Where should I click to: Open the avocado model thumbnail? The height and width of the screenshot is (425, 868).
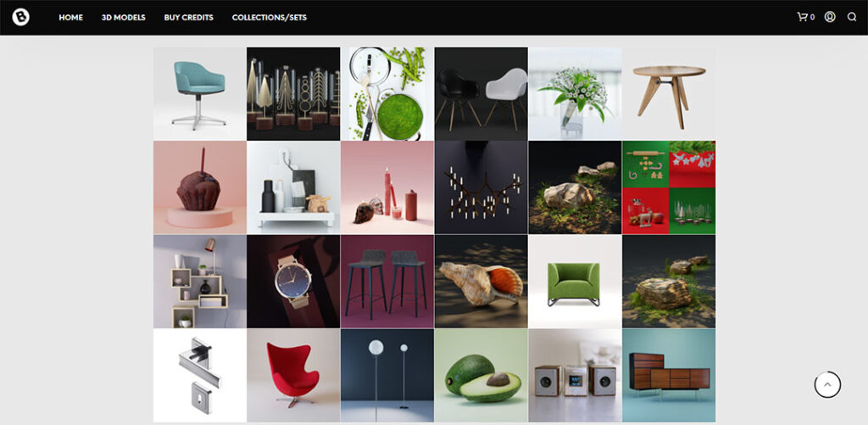pyautogui.click(x=481, y=375)
